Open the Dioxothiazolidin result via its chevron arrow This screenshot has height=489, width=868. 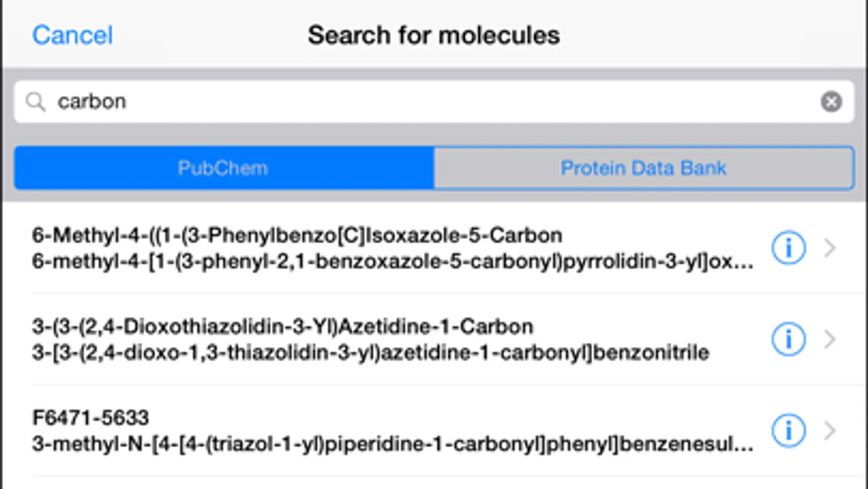tap(829, 340)
